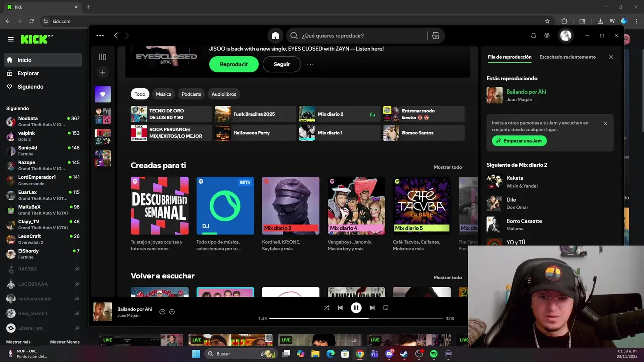This screenshot has width=644, height=362.
Task: Toggle shuffle in Spotify player
Action: coord(326,308)
